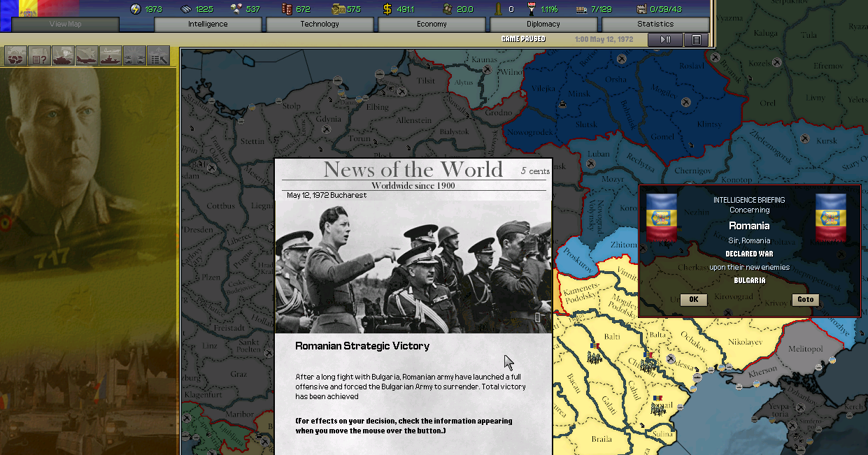Click the transport capacity icon showing 7/129
This screenshot has width=868, height=455.
point(581,9)
